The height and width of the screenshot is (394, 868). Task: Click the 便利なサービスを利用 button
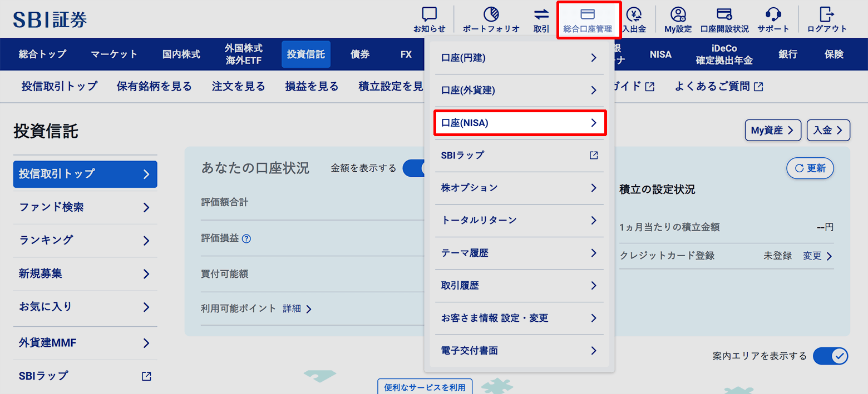(x=425, y=387)
